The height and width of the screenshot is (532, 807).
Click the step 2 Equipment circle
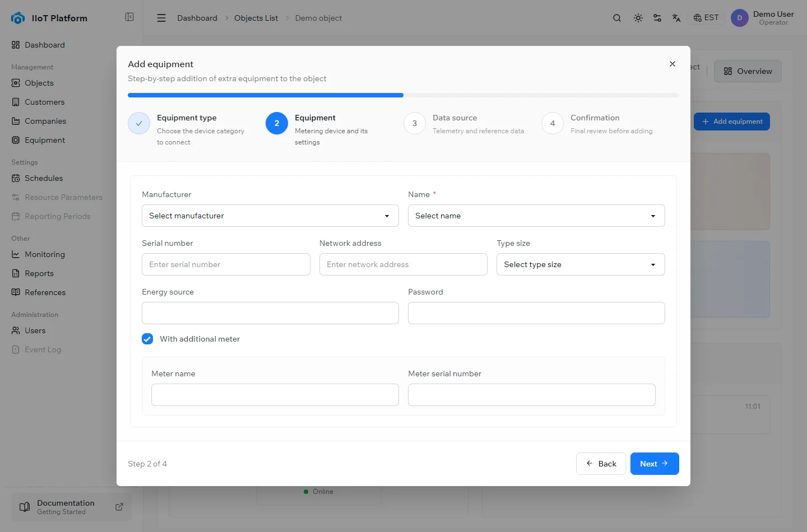(x=277, y=123)
